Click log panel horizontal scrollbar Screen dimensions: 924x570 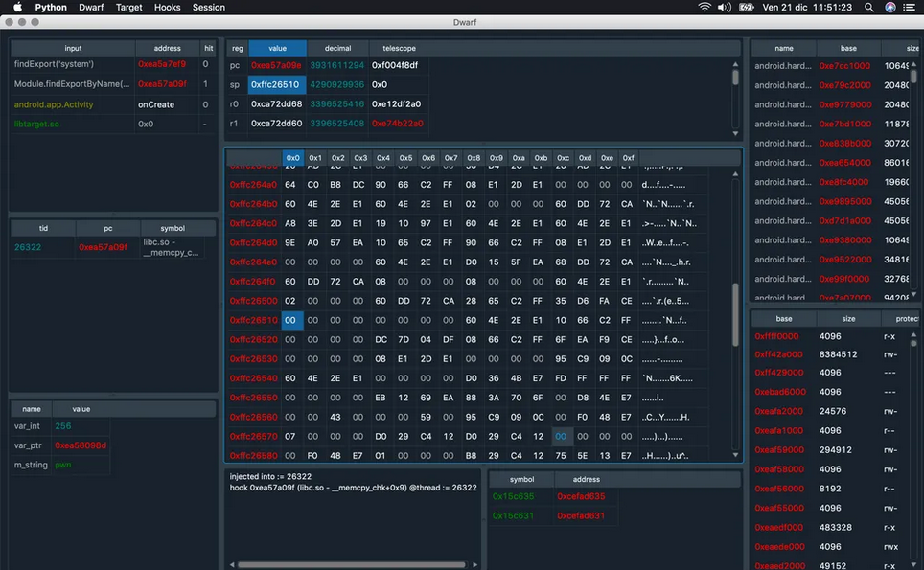[351, 564]
